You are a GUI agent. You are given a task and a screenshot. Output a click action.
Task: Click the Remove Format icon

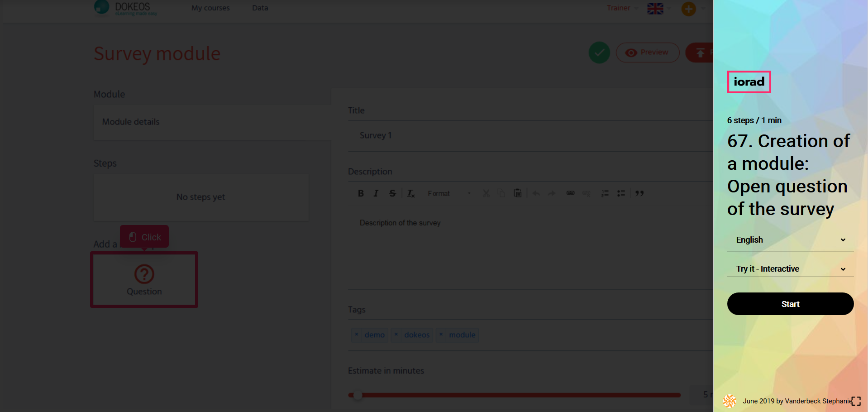click(x=410, y=193)
